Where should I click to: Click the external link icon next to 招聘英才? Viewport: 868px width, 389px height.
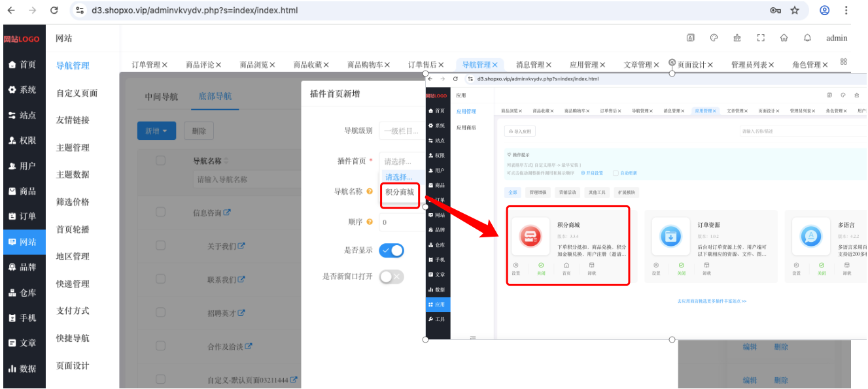[241, 313]
